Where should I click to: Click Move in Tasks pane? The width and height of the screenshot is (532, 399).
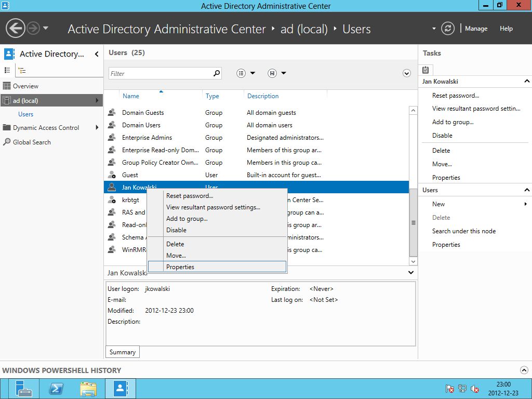pyautogui.click(x=442, y=164)
